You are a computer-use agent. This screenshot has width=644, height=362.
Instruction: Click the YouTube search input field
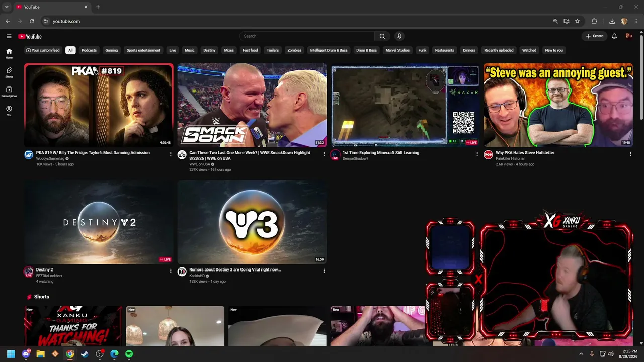[307, 36]
